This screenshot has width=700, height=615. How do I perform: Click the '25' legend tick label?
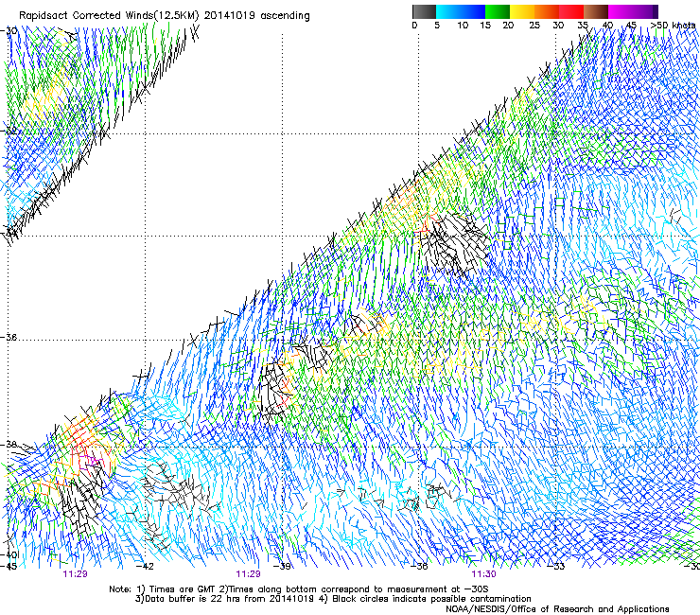tap(534, 26)
